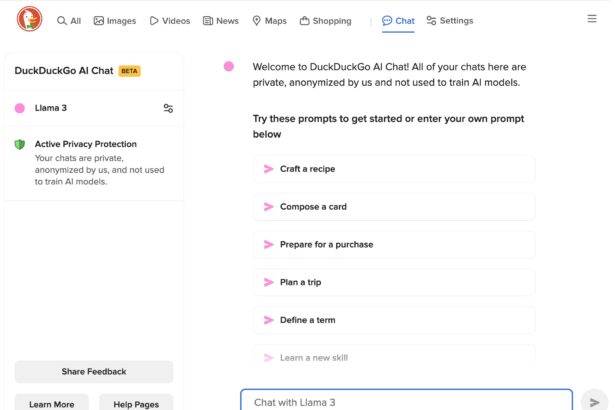Select the Plan a trip prompt
Viewport: 615px width, 410px height.
click(394, 282)
